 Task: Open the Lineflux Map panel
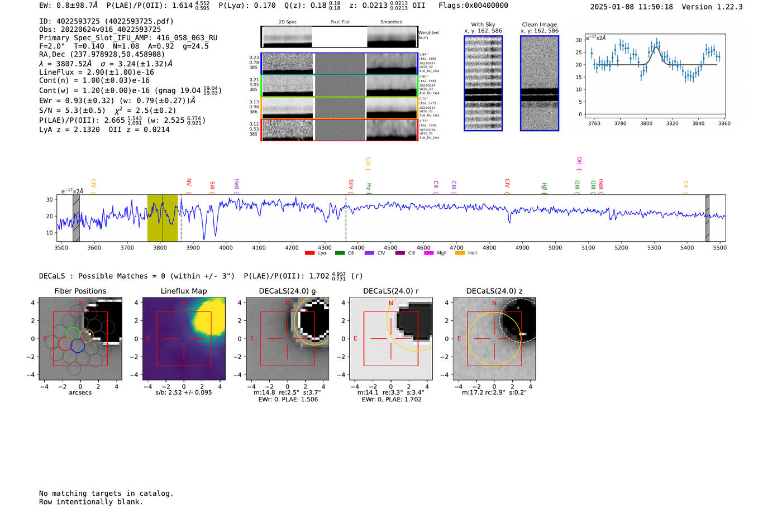[184, 338]
